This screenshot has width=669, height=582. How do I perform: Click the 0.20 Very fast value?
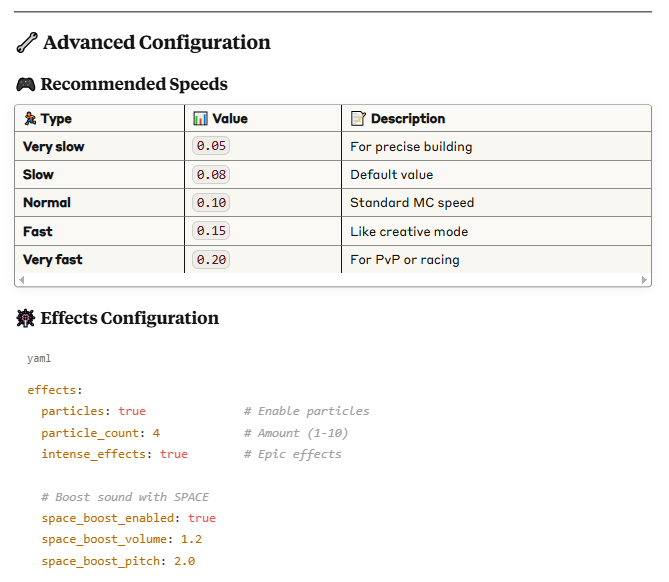212,259
